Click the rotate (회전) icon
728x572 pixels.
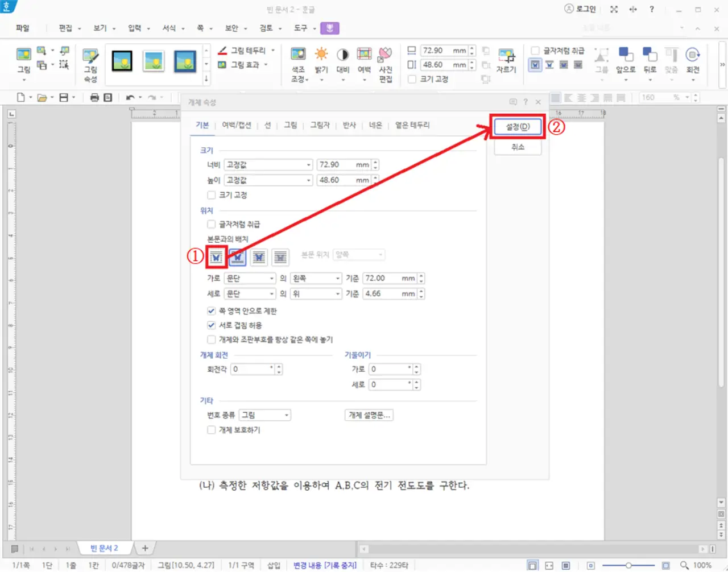click(x=693, y=60)
